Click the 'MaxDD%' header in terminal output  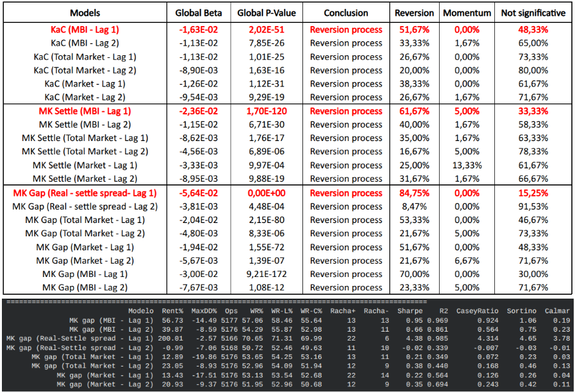[204, 311]
